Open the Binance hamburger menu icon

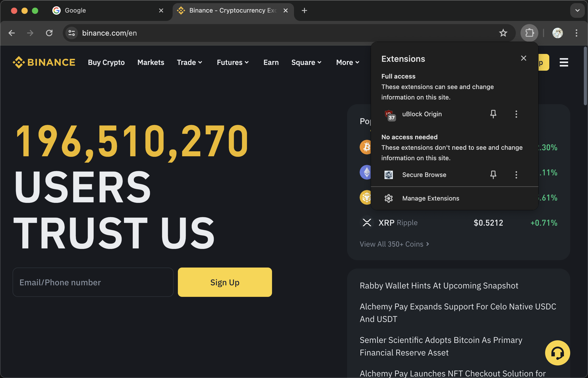(x=564, y=62)
